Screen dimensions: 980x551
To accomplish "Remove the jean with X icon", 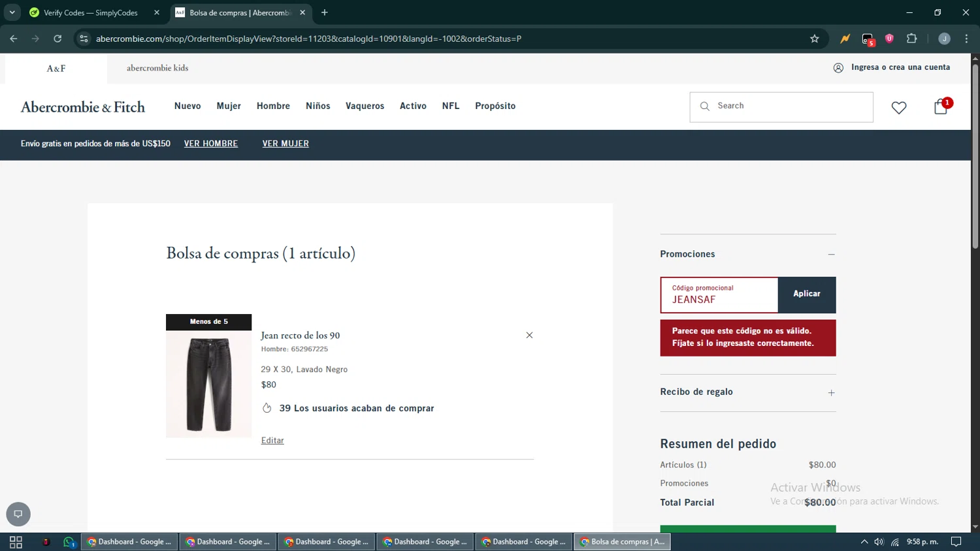I will [529, 335].
